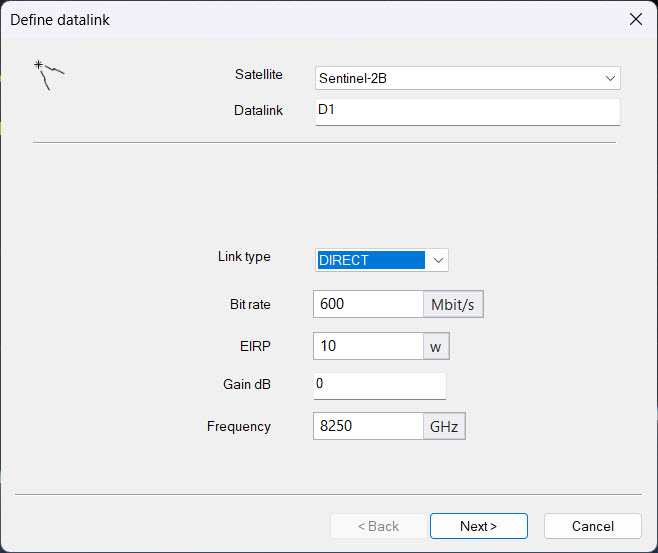
Task: Click the Datalink name field containing D1
Action: (467, 111)
